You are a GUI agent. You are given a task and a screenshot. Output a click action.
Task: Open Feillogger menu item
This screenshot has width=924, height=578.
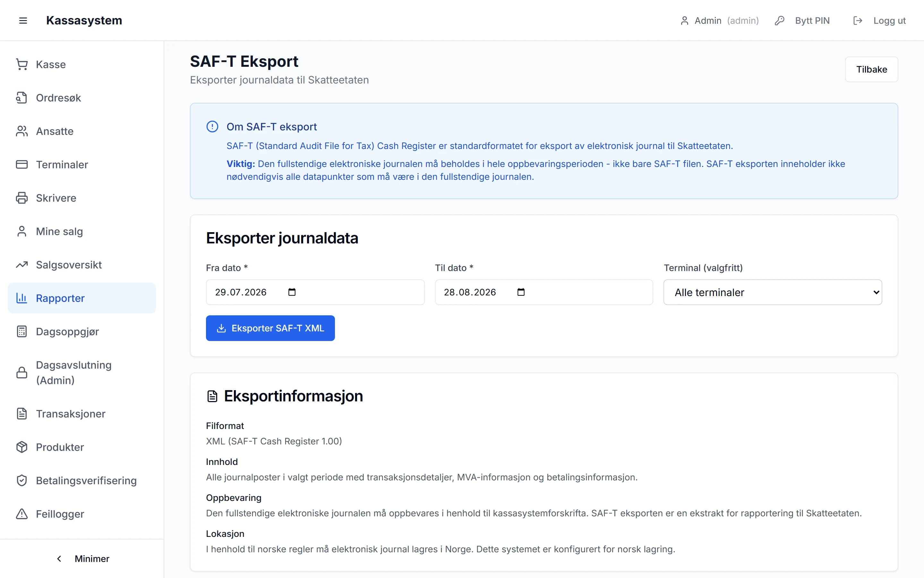point(82,514)
